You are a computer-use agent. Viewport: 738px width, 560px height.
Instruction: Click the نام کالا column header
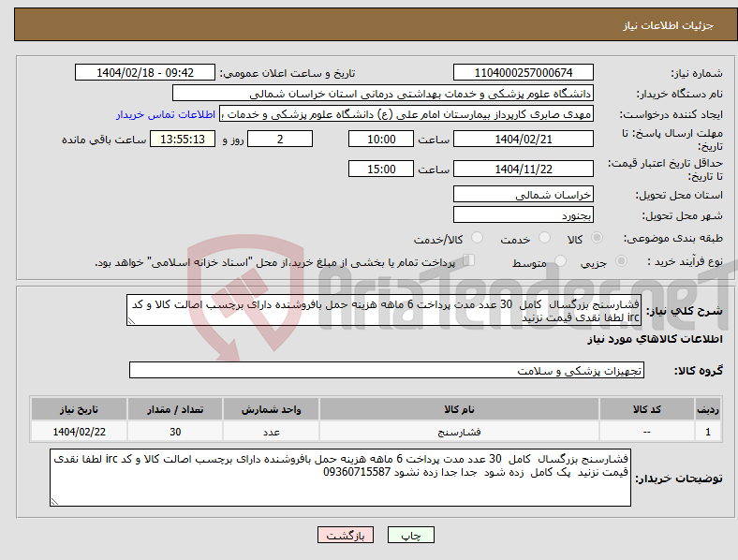coord(459,409)
